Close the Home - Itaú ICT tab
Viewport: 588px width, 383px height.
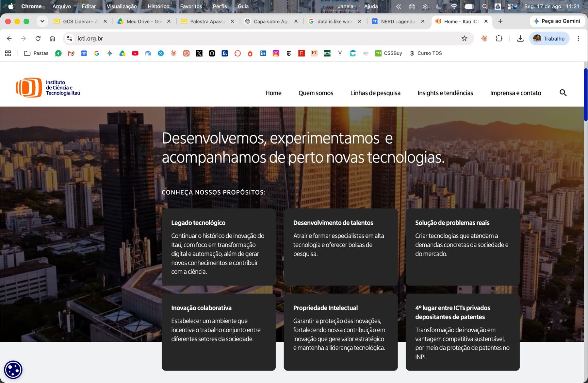click(x=486, y=21)
